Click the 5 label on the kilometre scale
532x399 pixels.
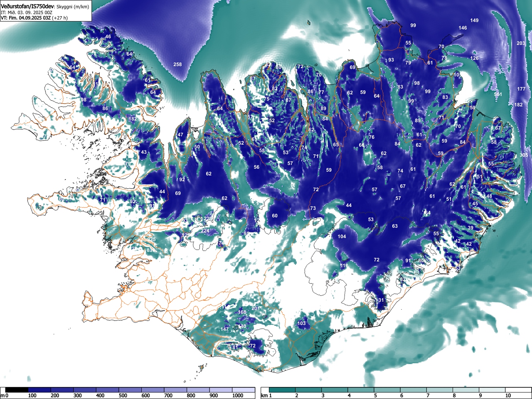pos(375,396)
